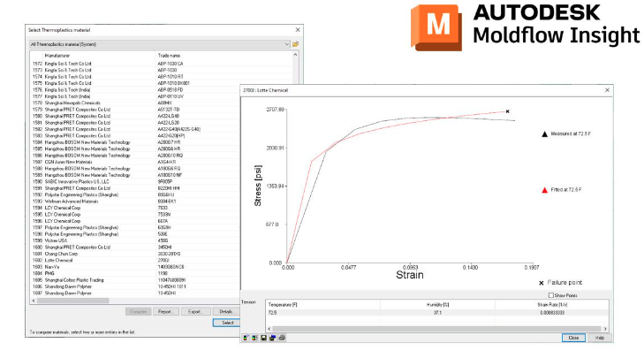Screen dimensions: 644x358
Task: Click the Details button
Action: [x=226, y=311]
